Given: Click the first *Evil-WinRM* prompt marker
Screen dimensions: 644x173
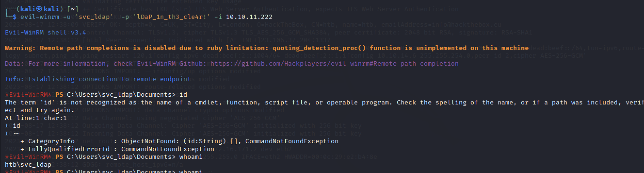Looking at the screenshot, I should [x=28, y=95].
